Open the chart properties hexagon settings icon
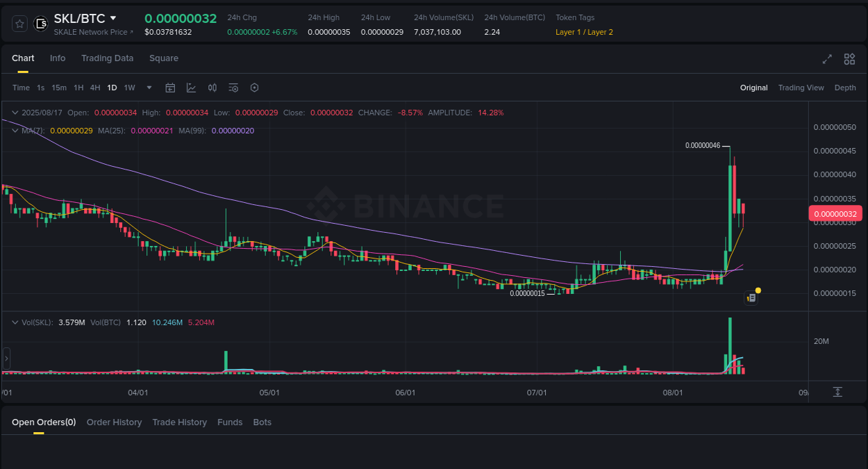The height and width of the screenshot is (469, 868). (254, 88)
